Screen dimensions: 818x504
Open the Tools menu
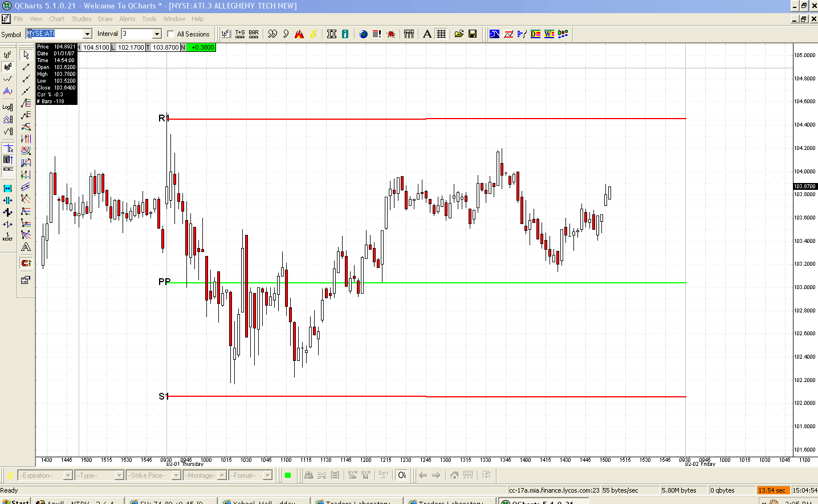click(x=149, y=19)
